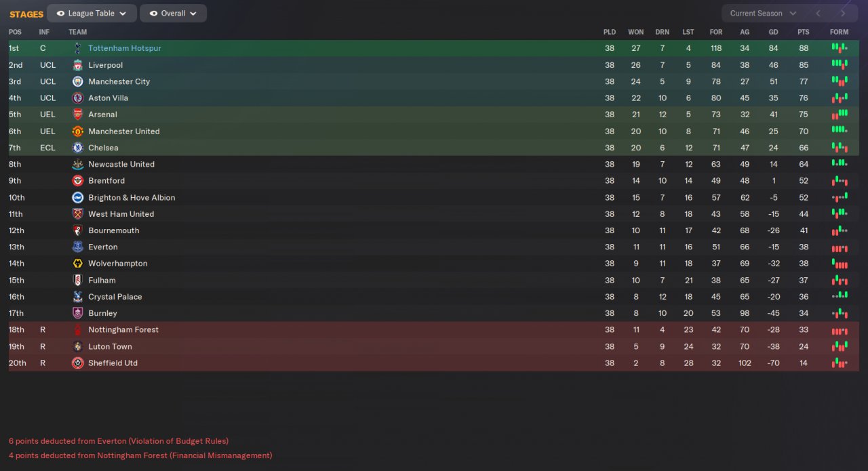Sort table by PTS column header
The image size is (868, 471).
(x=804, y=32)
